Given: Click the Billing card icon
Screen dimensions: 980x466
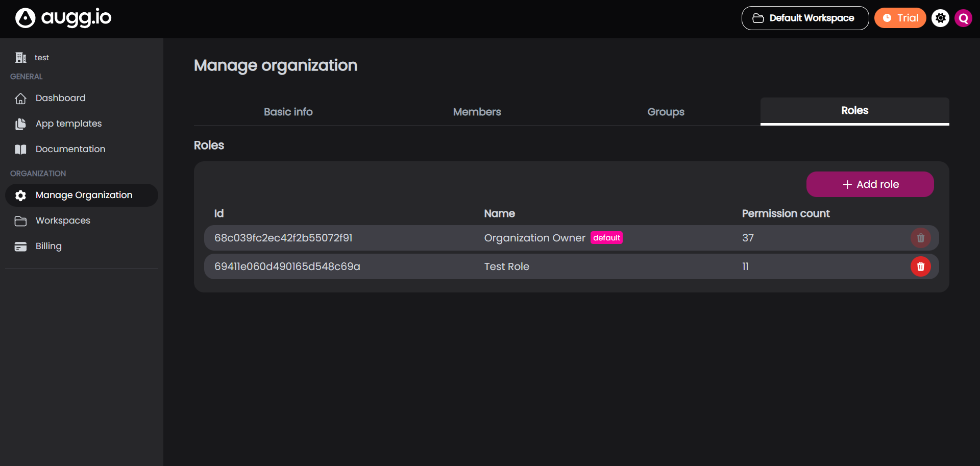Looking at the screenshot, I should 20,247.
